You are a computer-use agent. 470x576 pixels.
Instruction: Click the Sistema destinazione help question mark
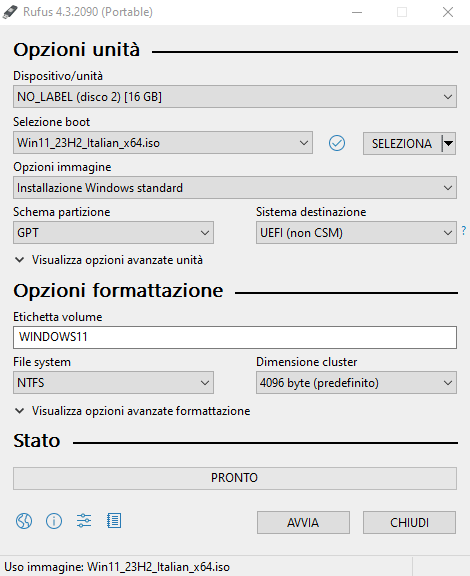click(x=464, y=231)
